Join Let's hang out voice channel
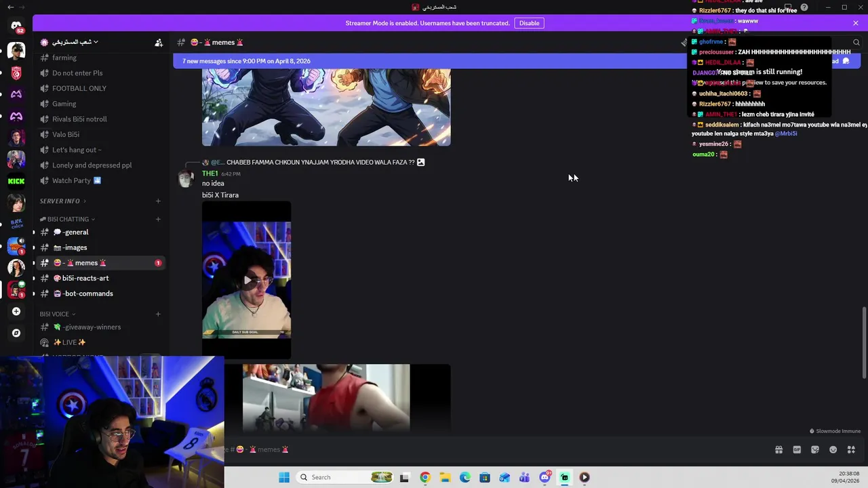Screen dimensions: 868x488 (102, 150)
